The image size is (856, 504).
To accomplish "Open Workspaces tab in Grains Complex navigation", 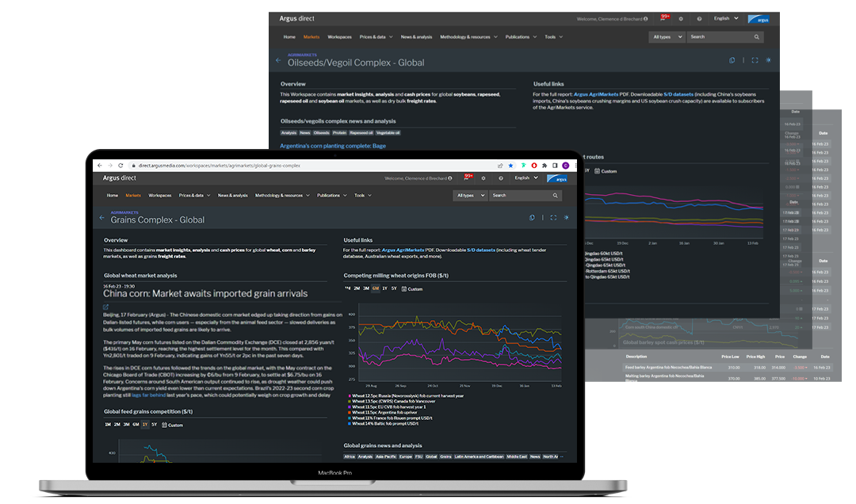I will coord(159,195).
